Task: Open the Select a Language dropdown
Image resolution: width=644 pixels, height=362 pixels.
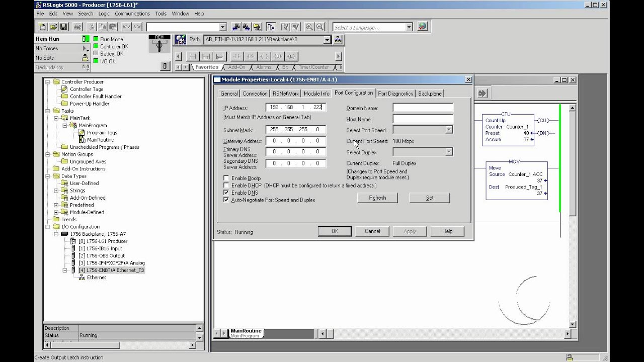Action: coord(409,27)
